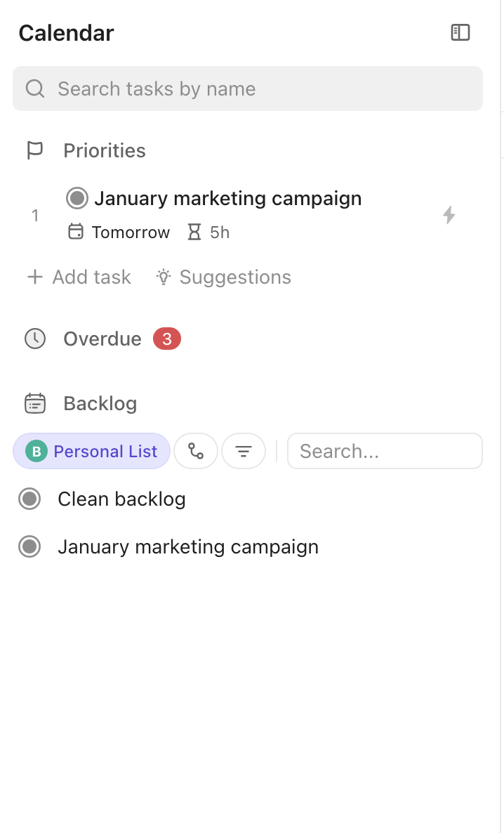Mark priority January marketing campaign complete

pyautogui.click(x=77, y=199)
